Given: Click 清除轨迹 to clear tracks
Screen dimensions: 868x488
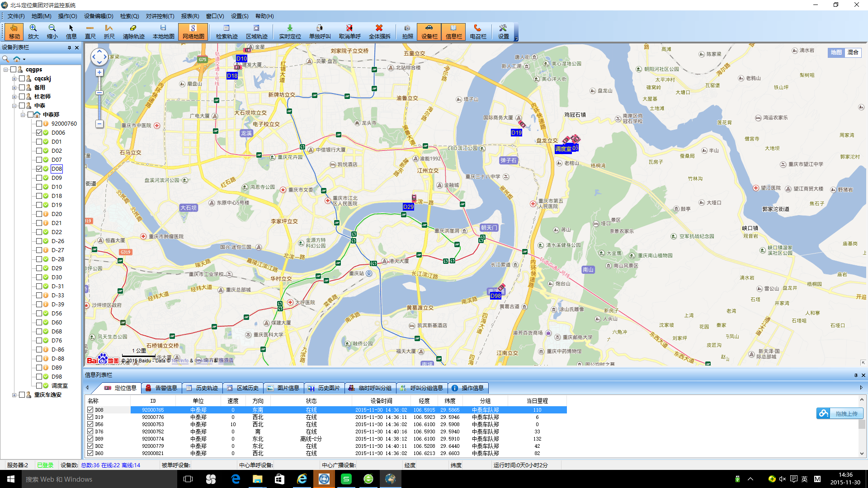Looking at the screenshot, I should 133,32.
